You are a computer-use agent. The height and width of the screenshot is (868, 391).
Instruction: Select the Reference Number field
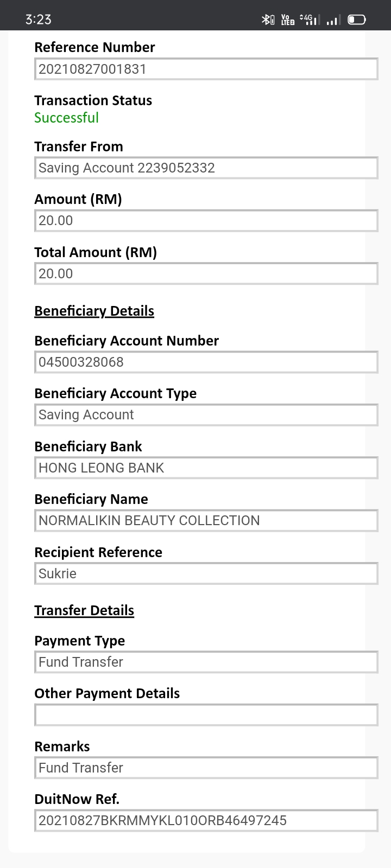[206, 69]
